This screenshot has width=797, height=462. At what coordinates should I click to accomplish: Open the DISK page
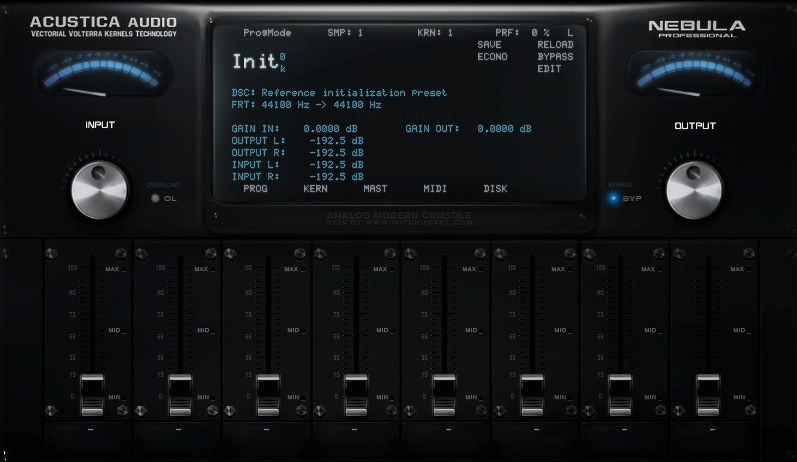point(495,189)
